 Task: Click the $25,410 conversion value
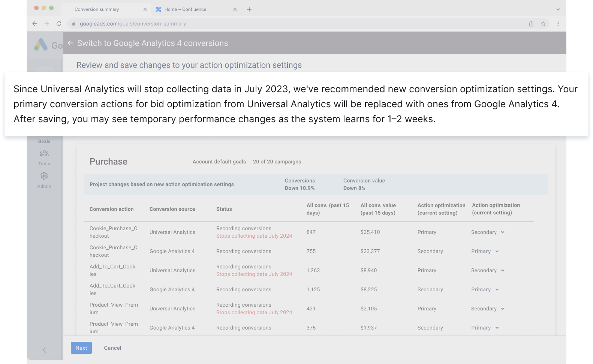pyautogui.click(x=370, y=232)
